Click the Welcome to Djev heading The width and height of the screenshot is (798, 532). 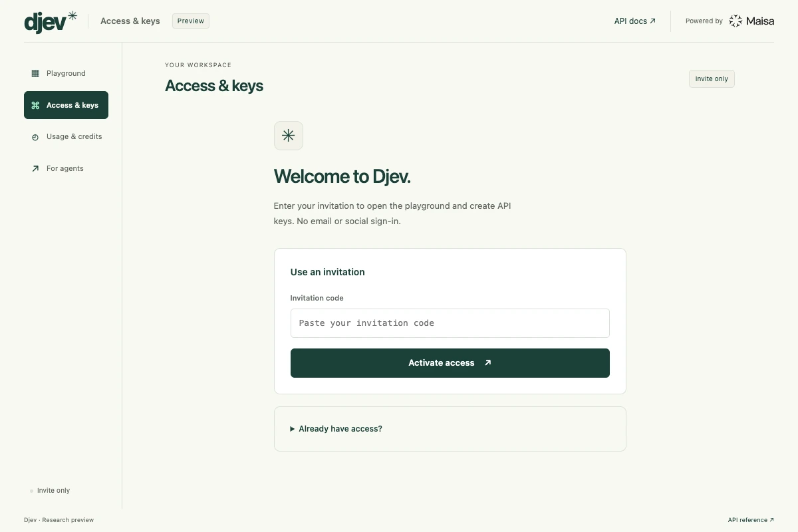point(342,176)
